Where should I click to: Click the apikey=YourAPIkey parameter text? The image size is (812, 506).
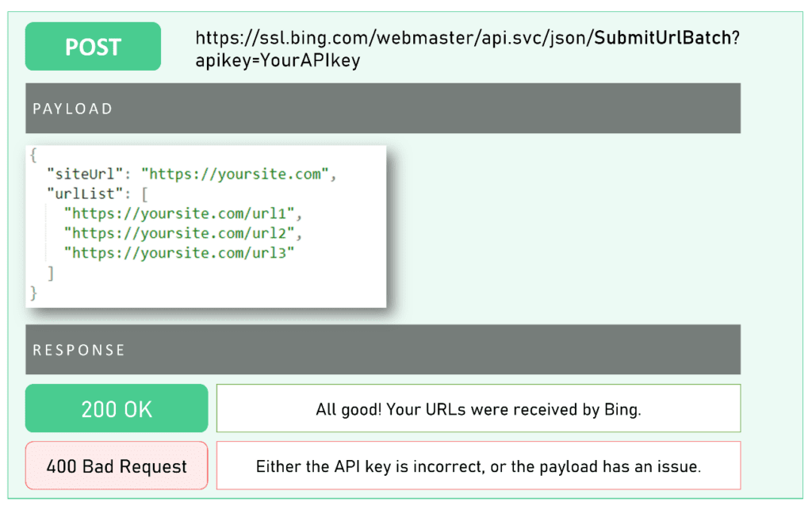(x=278, y=61)
